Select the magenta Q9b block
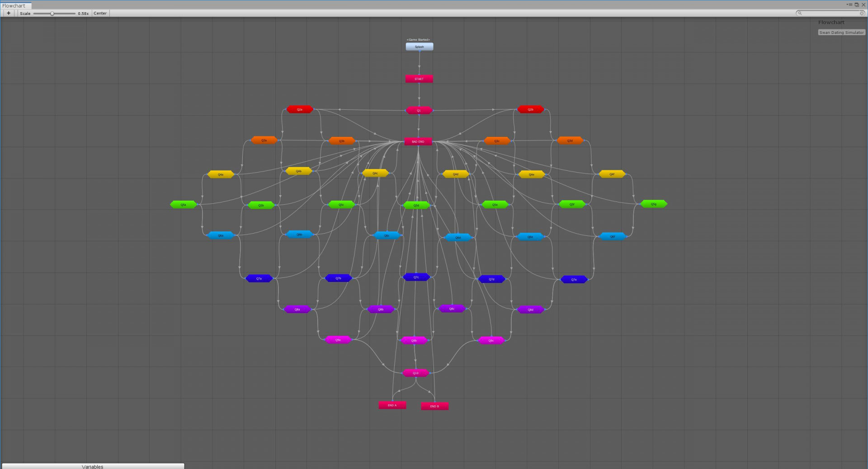The height and width of the screenshot is (469, 868). tap(414, 341)
